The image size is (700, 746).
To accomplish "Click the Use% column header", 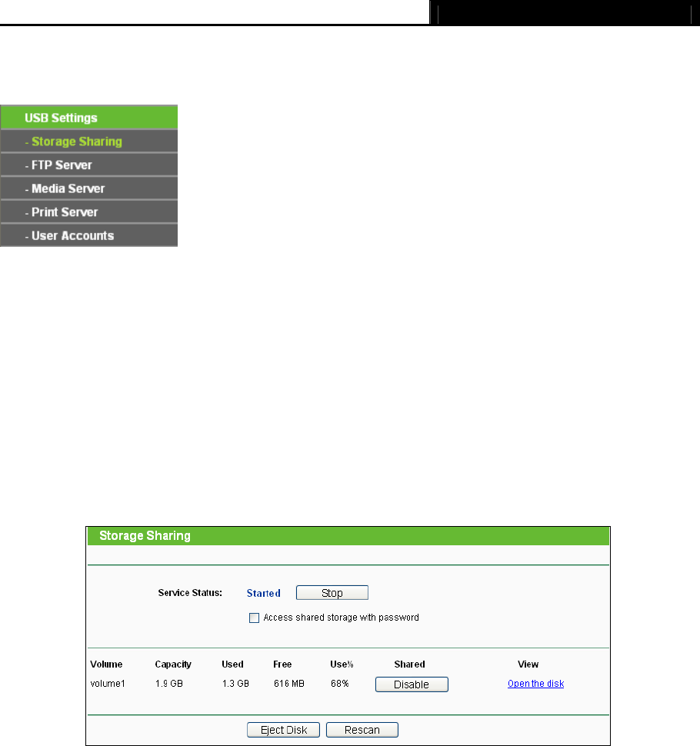I will [x=342, y=664].
